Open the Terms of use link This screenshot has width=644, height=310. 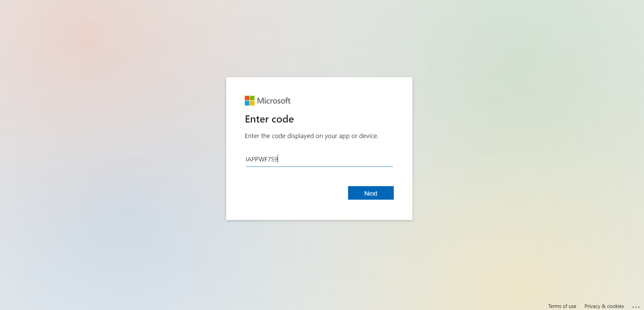coord(562,306)
